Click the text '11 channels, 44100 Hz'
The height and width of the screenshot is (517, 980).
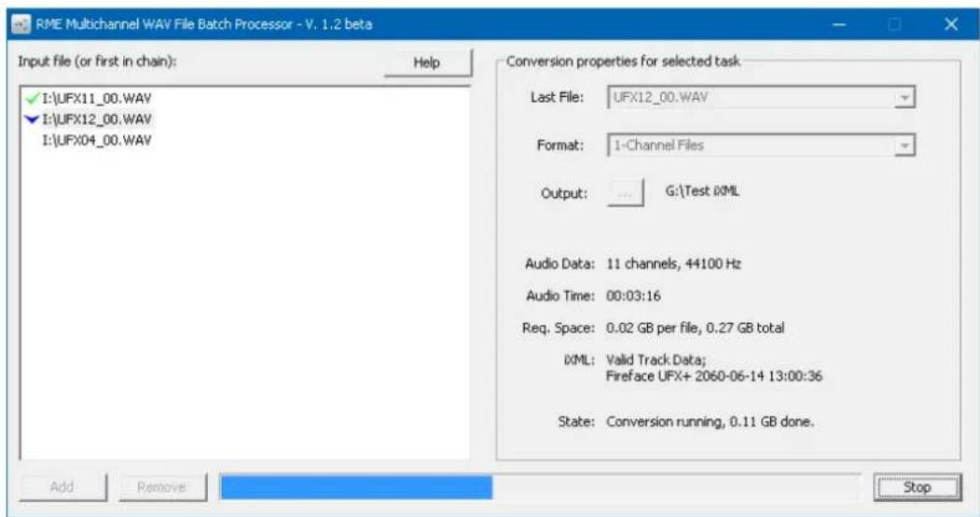(x=674, y=264)
